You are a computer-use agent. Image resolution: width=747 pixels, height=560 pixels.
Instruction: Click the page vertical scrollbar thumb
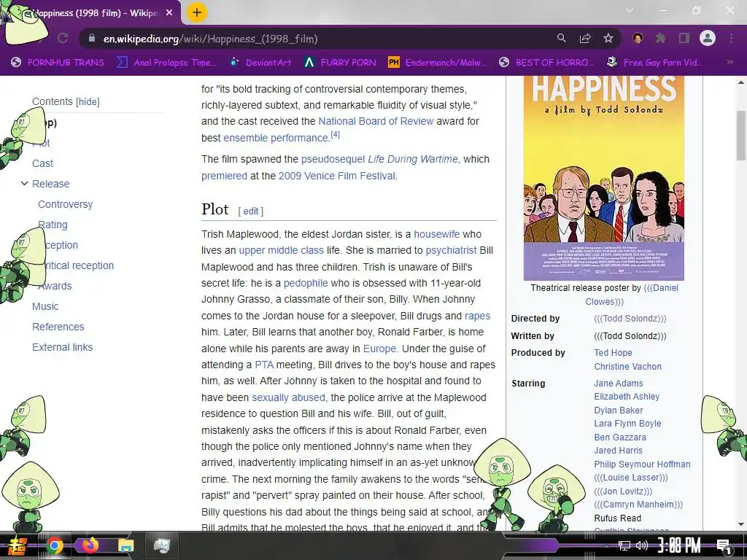tap(741, 135)
